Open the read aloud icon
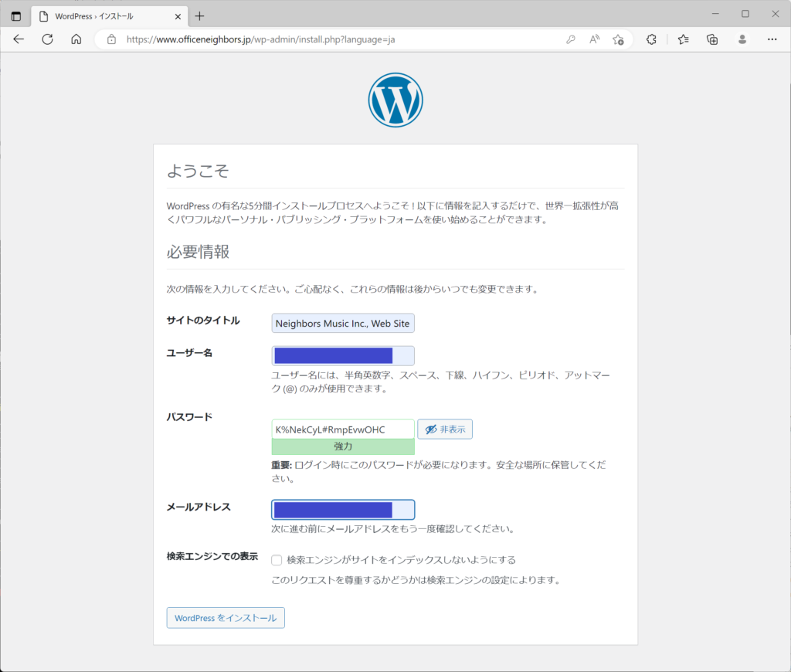 click(594, 39)
